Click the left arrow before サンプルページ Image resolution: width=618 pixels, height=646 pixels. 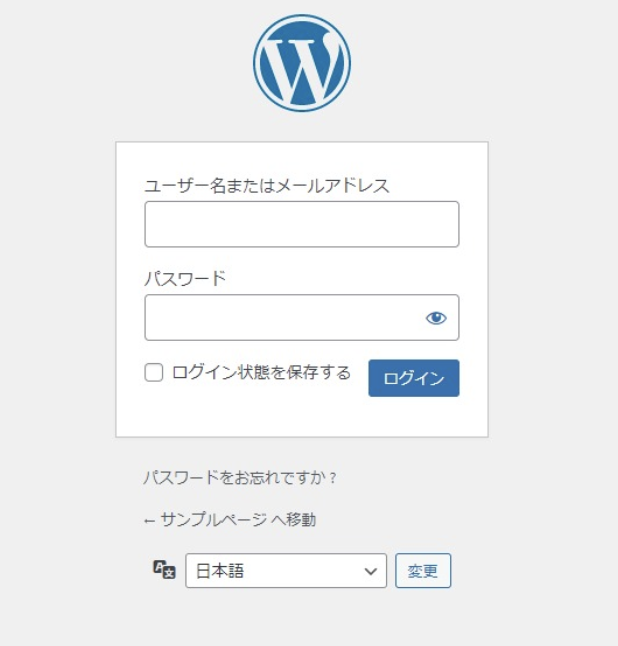pyautogui.click(x=149, y=521)
